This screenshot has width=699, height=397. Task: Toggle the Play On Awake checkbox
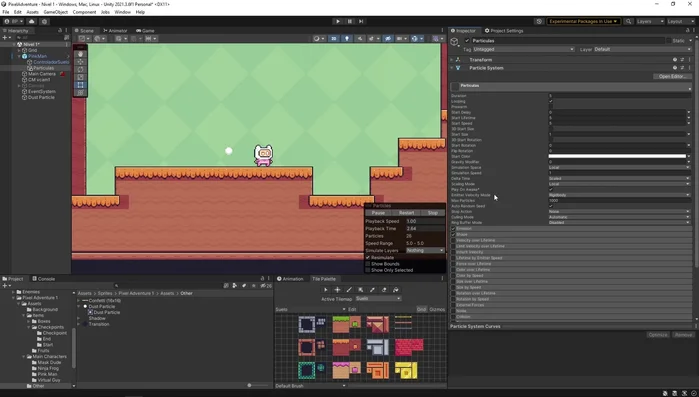click(551, 189)
